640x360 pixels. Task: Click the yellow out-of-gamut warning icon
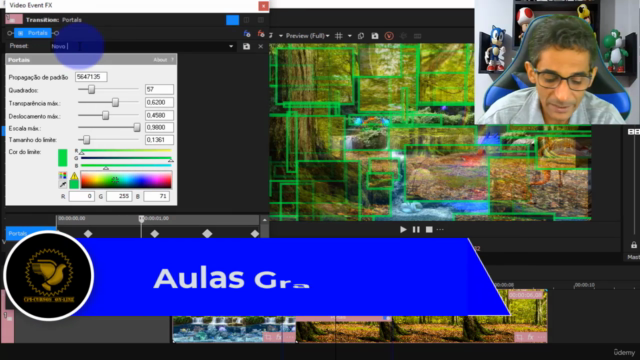[74, 176]
